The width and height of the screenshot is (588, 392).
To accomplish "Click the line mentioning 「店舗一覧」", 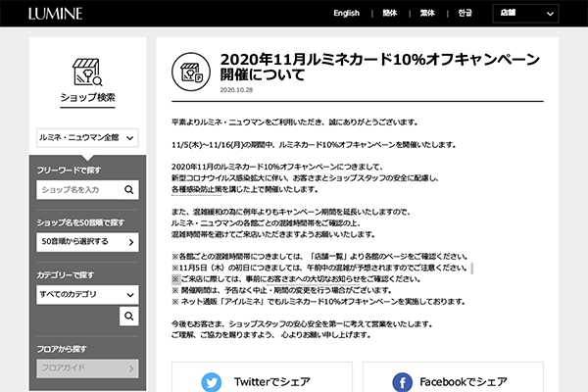I will coord(319,257).
